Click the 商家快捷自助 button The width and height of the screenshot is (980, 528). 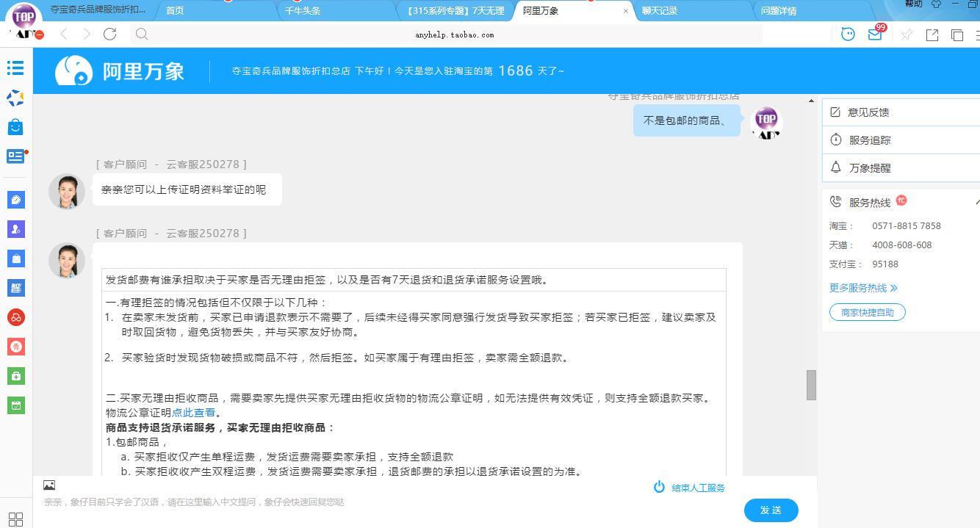(x=868, y=312)
